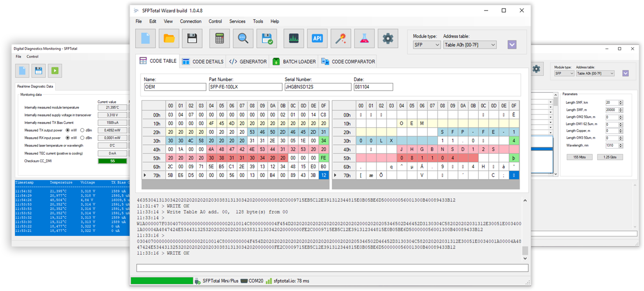Image resolution: width=644 pixels, height=291 pixels.
Task: Open the Module type dropdown in main window
Action: (426, 45)
